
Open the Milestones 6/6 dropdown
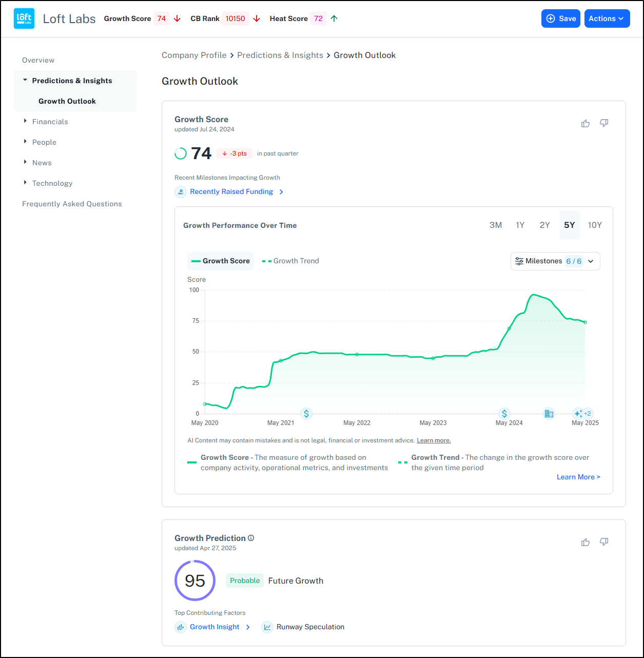(555, 261)
